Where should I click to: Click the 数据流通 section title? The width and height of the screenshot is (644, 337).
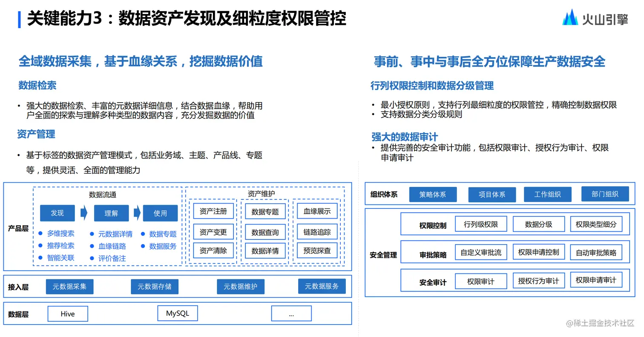click(103, 195)
